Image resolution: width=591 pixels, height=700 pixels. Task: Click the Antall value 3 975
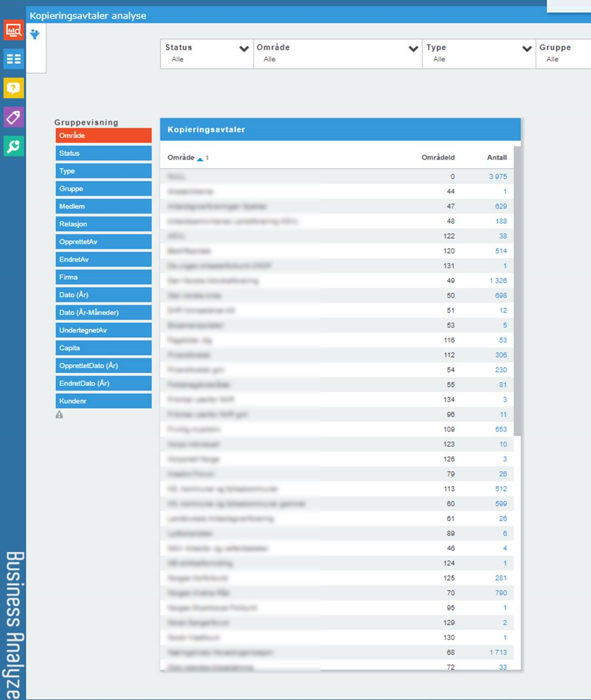497,176
